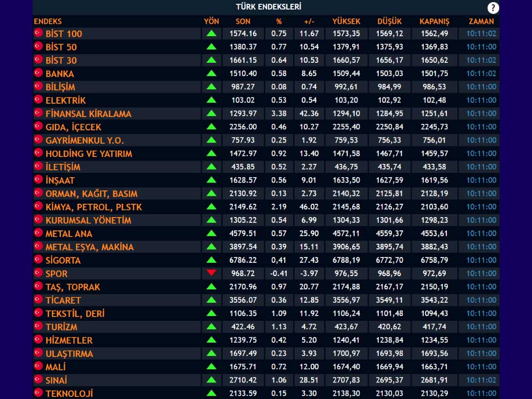
Task: Open the ORMAN, KAĞIT, BASIM index
Action: (x=92, y=194)
